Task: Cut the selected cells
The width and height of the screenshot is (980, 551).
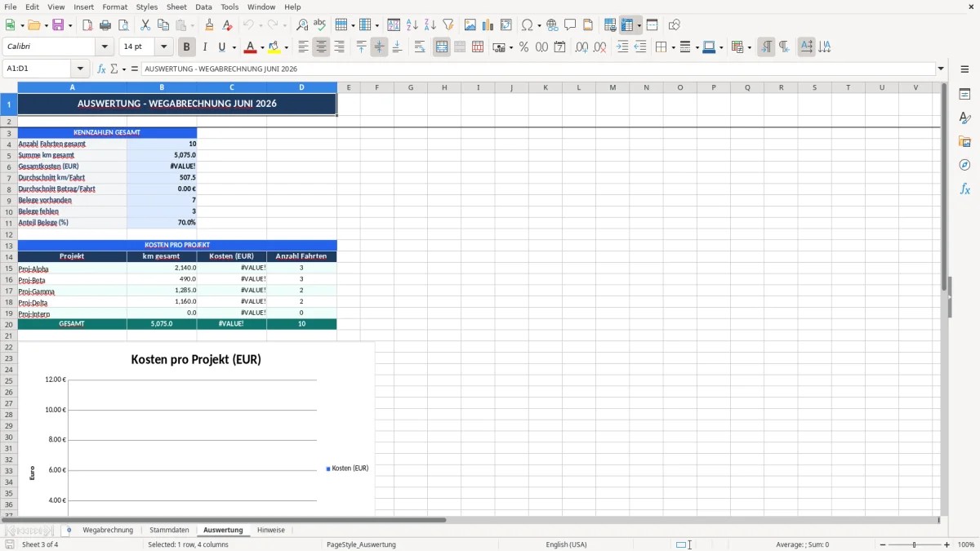Action: click(145, 25)
